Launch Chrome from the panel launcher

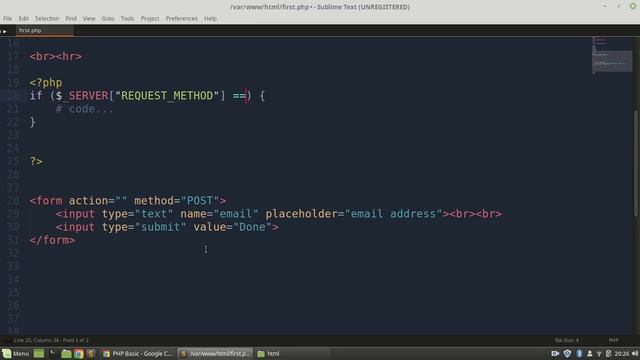tap(79, 353)
